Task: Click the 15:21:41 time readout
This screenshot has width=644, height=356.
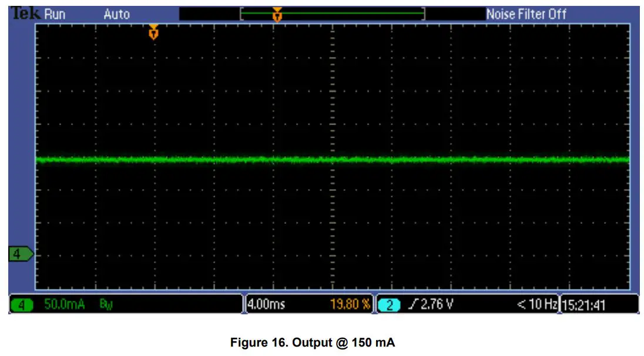Action: pos(583,305)
